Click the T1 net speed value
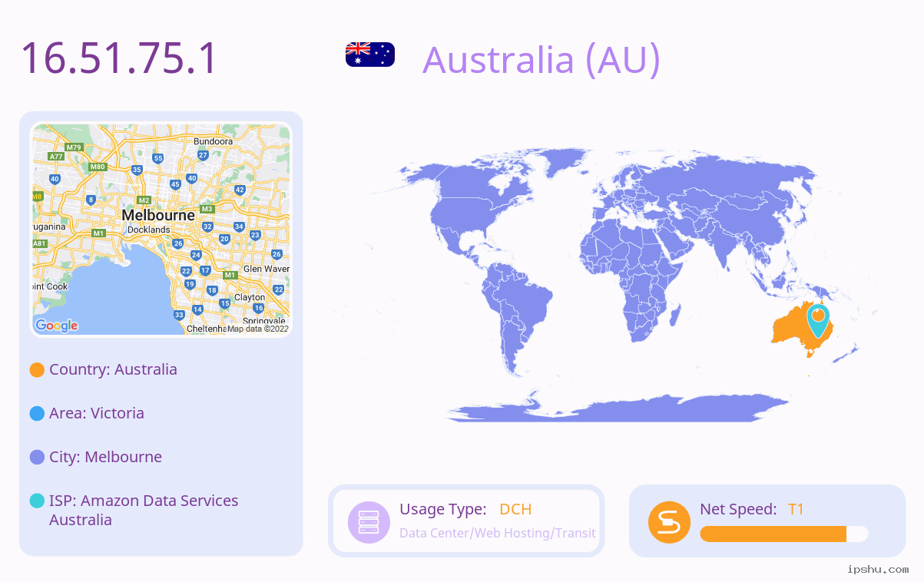 coord(796,509)
